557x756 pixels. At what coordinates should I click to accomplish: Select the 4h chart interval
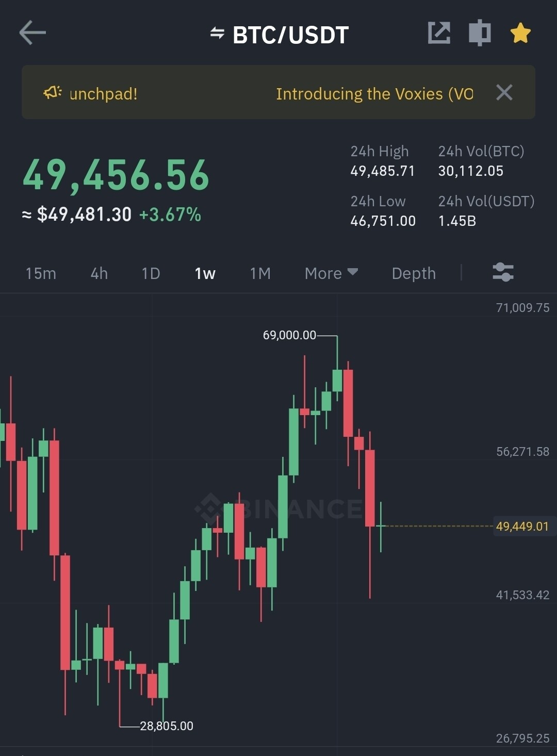coord(99,273)
